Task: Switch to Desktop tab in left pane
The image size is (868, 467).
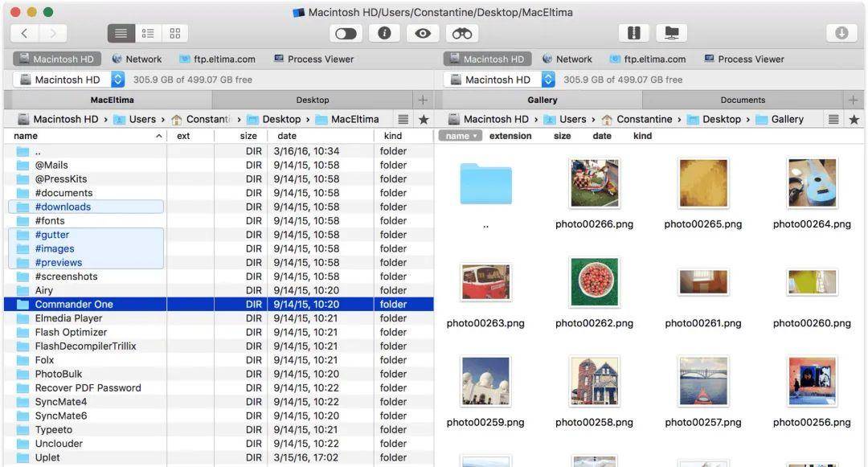Action: 312,100
